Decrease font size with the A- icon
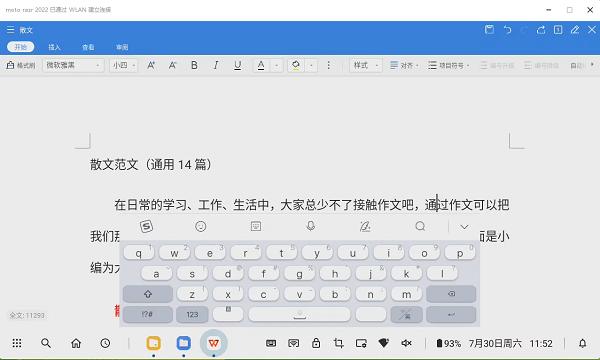 (173, 65)
